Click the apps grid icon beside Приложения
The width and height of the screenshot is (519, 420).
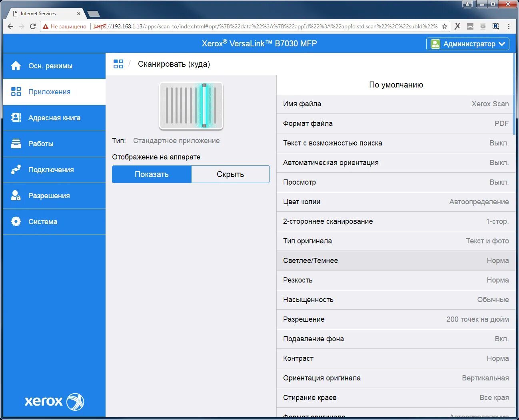click(16, 92)
